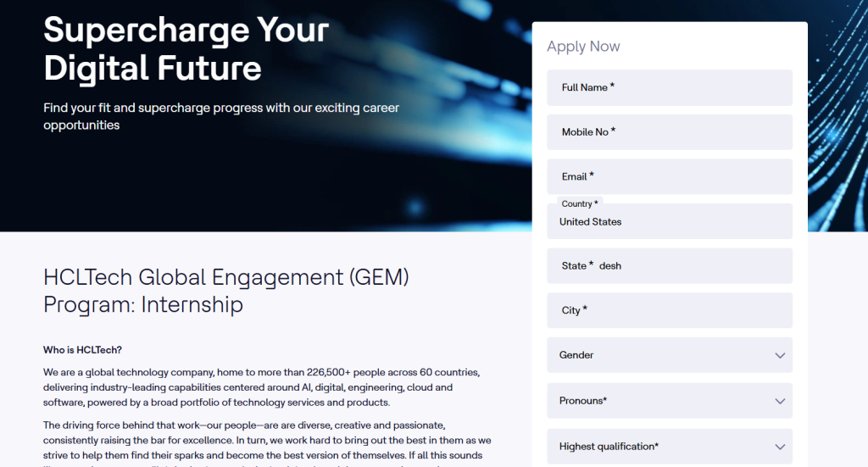This screenshot has width=868, height=467.
Task: Click the Country field showing United States
Action: click(669, 223)
